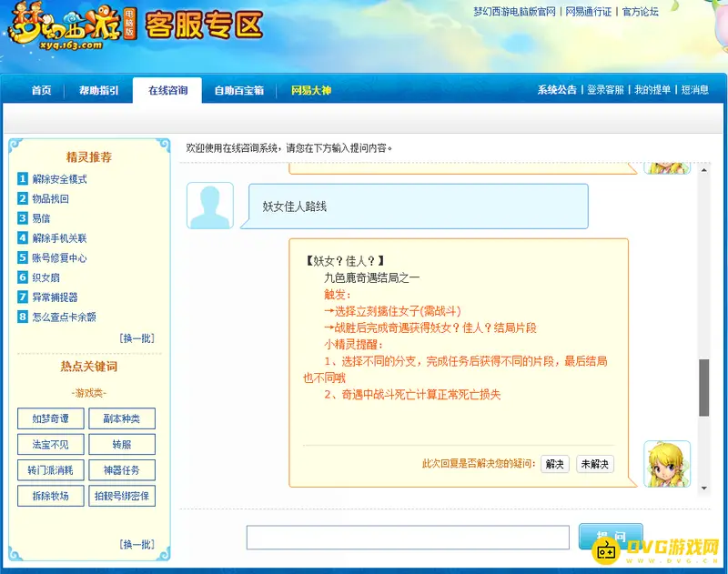The height and width of the screenshot is (574, 728).
Task: Click 如梦奇谭 keyword button
Action: tap(51, 418)
